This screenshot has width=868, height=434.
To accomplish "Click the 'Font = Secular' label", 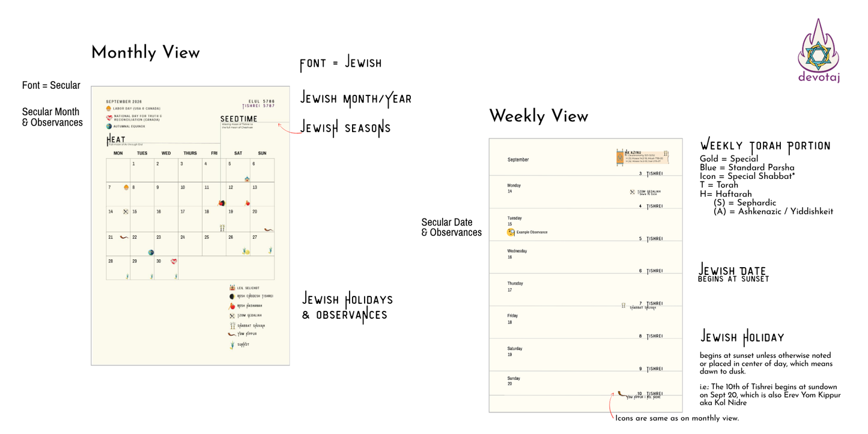I will pyautogui.click(x=51, y=85).
